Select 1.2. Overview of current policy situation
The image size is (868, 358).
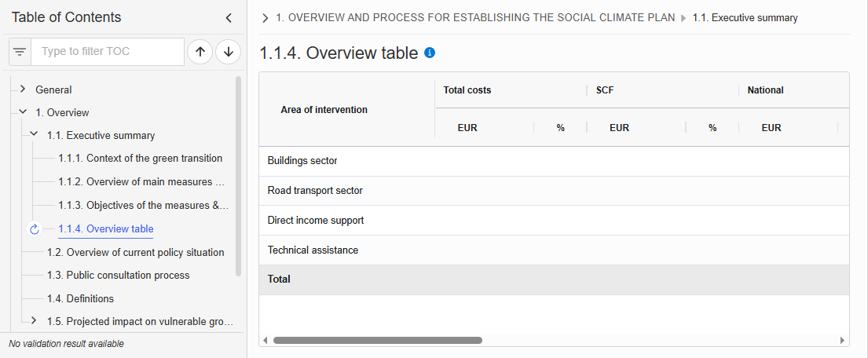click(135, 252)
